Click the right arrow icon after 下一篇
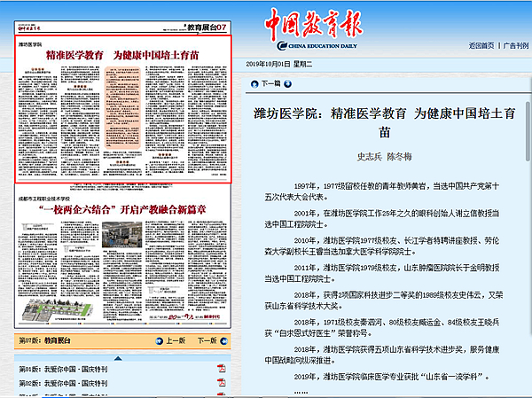This screenshot has height=398, width=532. coord(289,82)
